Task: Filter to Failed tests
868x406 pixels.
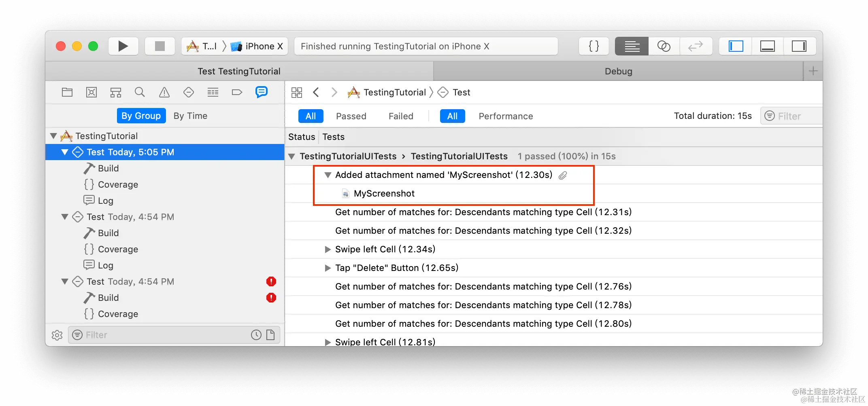Action: click(x=401, y=116)
